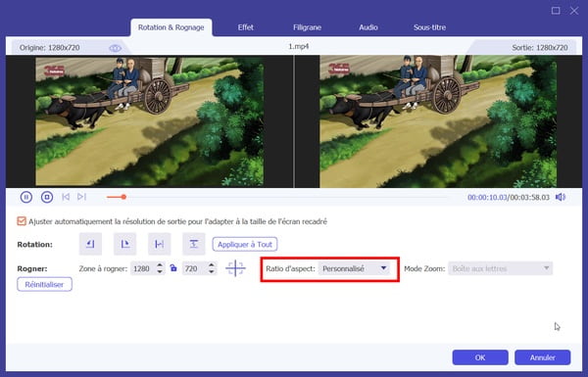Decrease crop width value
Screen dimensions: 588x377
(160, 271)
